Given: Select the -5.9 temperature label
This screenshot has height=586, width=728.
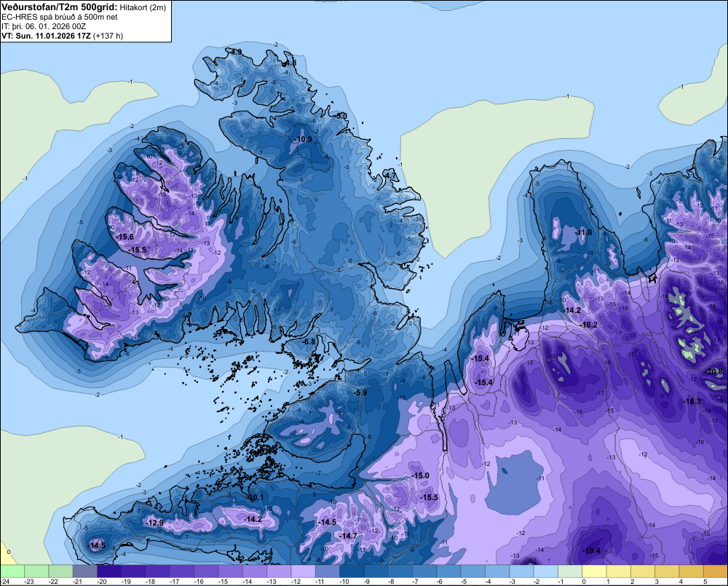Looking at the screenshot, I should 360,392.
